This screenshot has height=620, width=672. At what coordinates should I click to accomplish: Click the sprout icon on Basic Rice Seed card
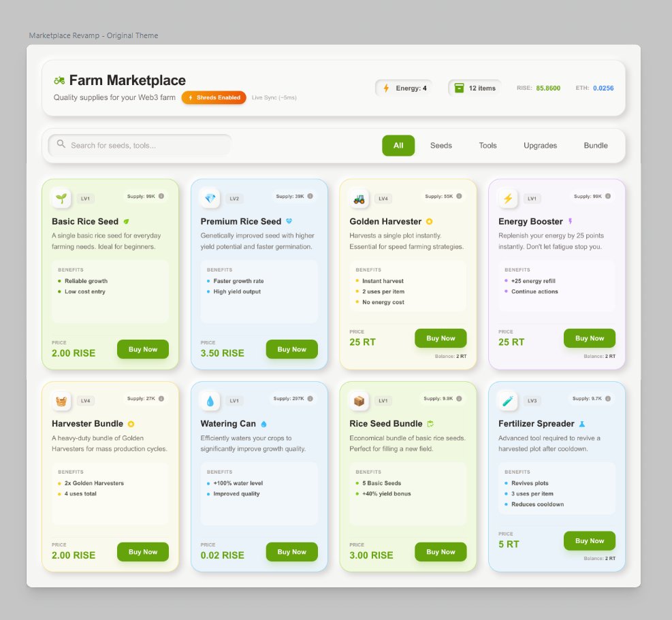click(x=61, y=198)
